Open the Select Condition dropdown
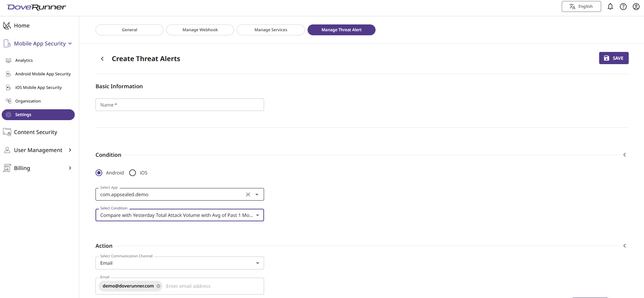 point(180,215)
